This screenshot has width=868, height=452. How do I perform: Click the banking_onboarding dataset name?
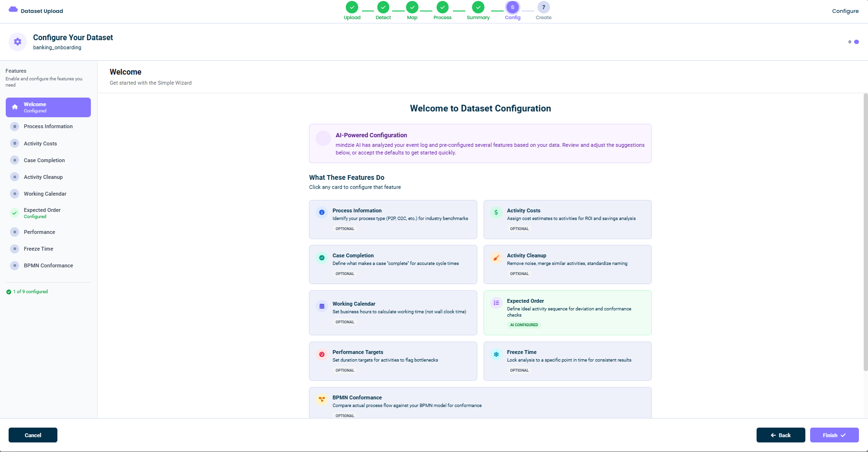click(x=57, y=47)
